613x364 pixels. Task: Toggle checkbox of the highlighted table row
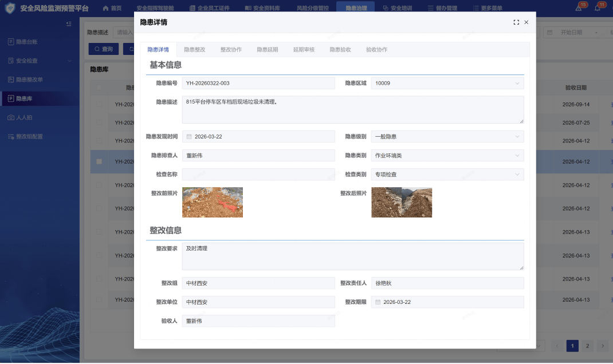[99, 162]
